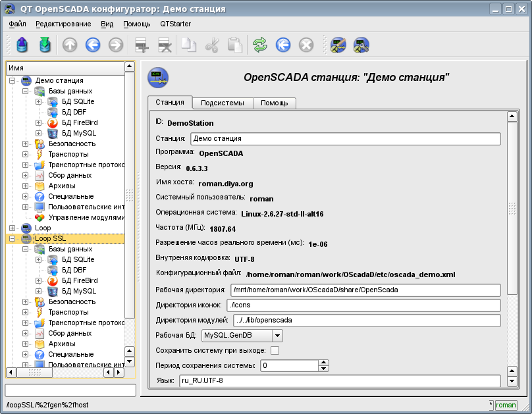Click the Период сохранения системы value field
The height and width of the screenshot is (414, 532).
click(290, 365)
